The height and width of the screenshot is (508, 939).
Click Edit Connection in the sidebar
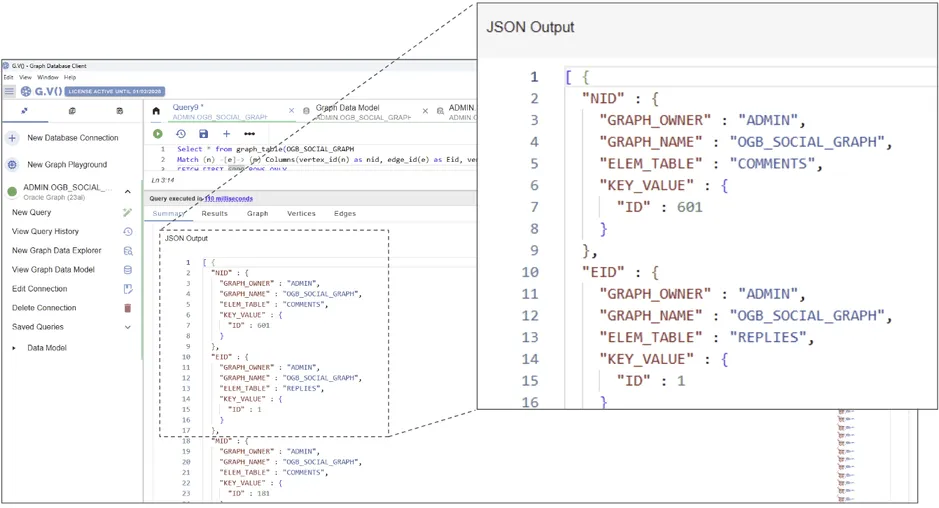40,289
